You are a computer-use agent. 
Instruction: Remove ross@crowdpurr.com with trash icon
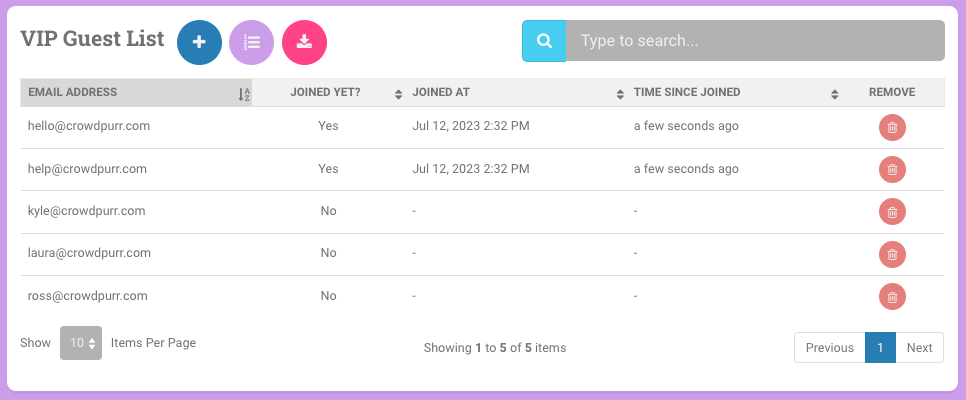[x=892, y=297]
